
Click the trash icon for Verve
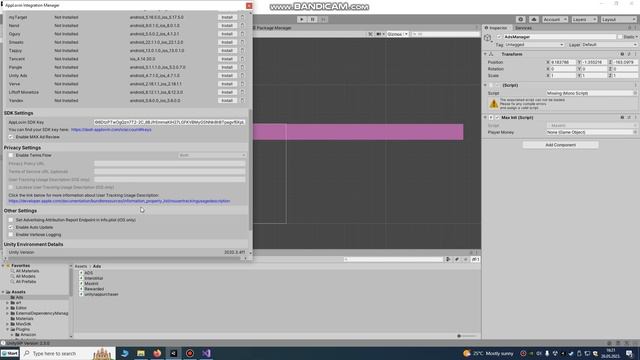coord(242,84)
